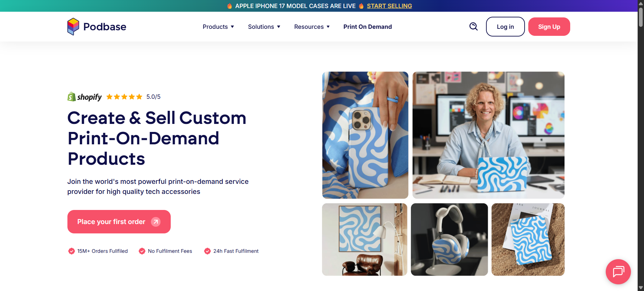644x291 pixels.
Task: Click the Sign Up button
Action: 549,27
